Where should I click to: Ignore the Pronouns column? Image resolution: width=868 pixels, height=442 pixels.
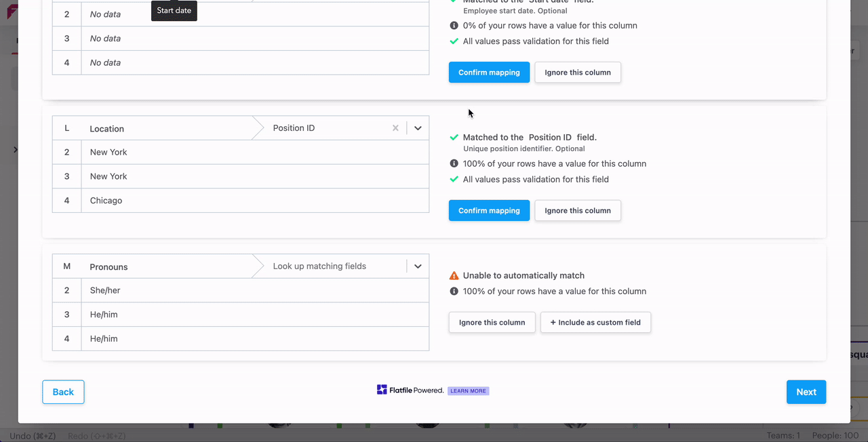[x=492, y=323]
